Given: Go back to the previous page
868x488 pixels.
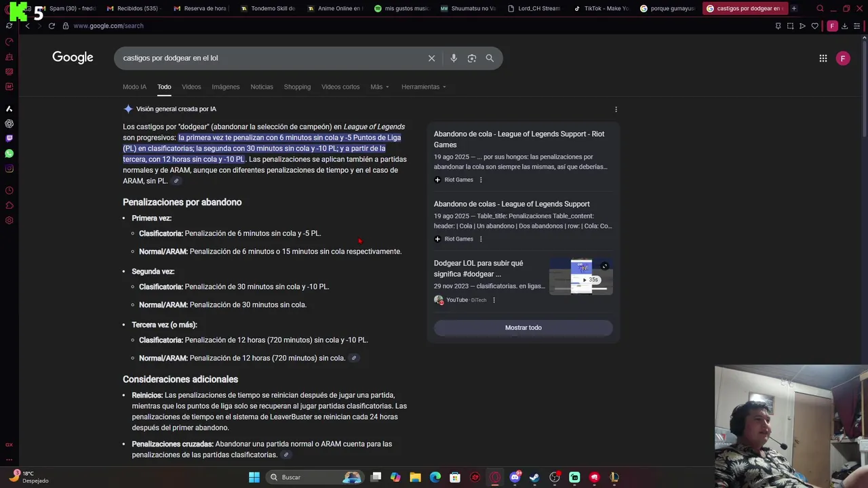Looking at the screenshot, I should coord(27,26).
